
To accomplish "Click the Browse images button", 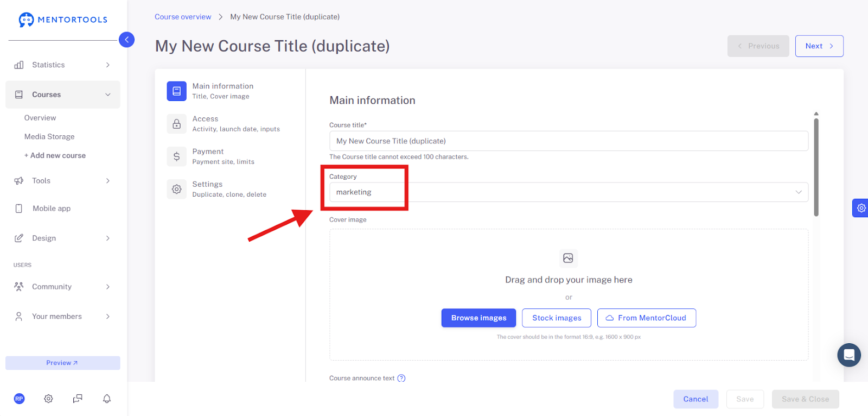I will [x=478, y=318].
